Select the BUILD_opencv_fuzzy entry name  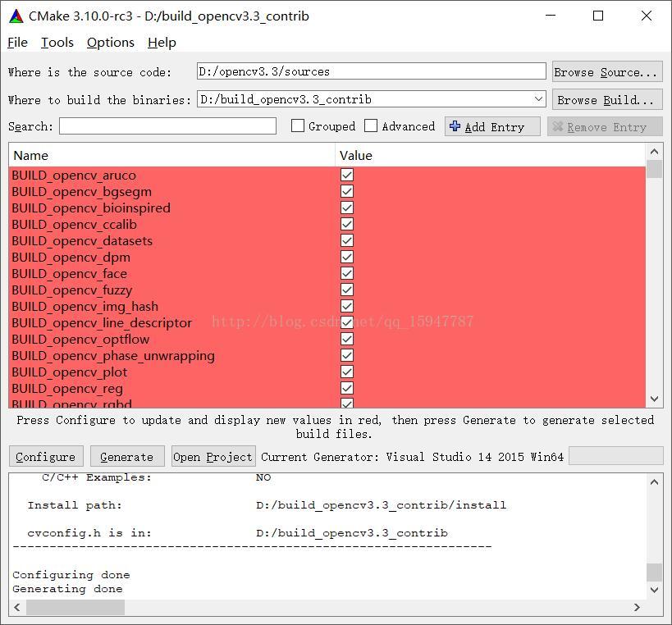tap(72, 290)
